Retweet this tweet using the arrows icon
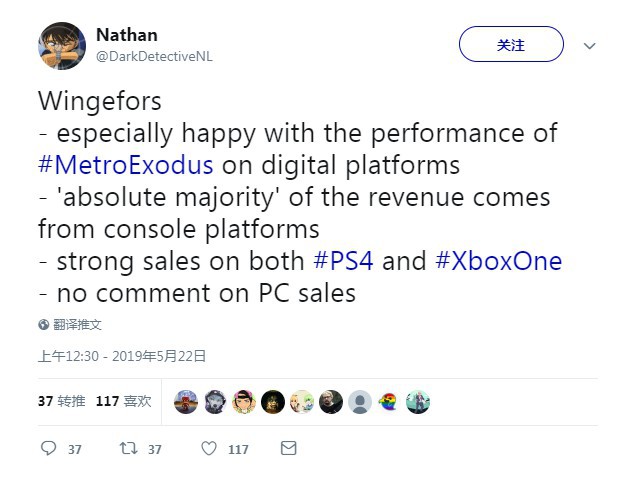The image size is (626, 479). tap(128, 449)
